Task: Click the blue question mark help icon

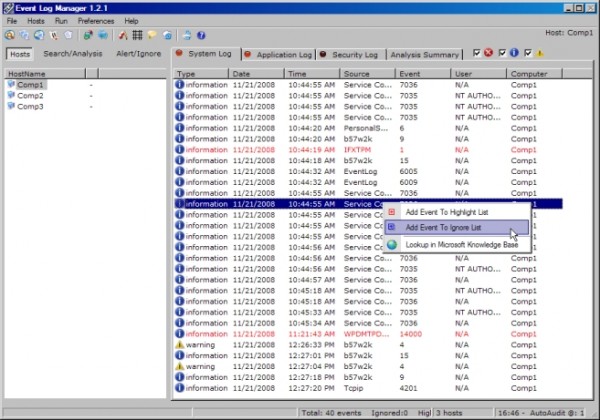Action: (x=201, y=35)
